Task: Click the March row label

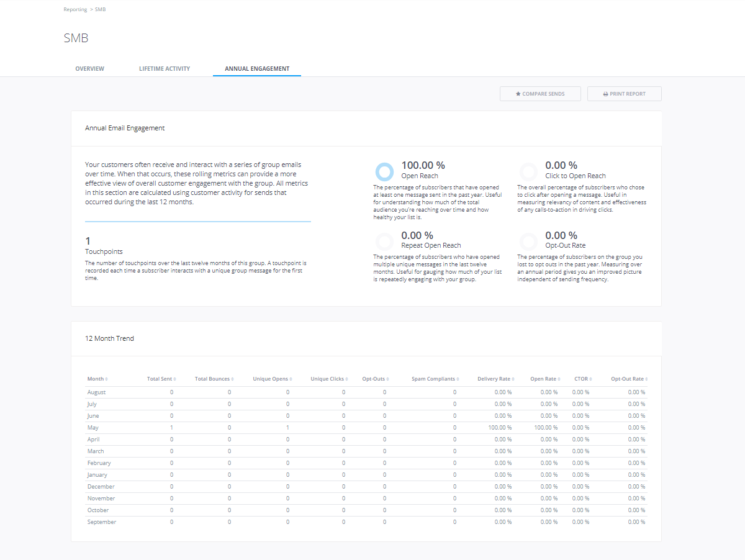Action: (x=96, y=451)
